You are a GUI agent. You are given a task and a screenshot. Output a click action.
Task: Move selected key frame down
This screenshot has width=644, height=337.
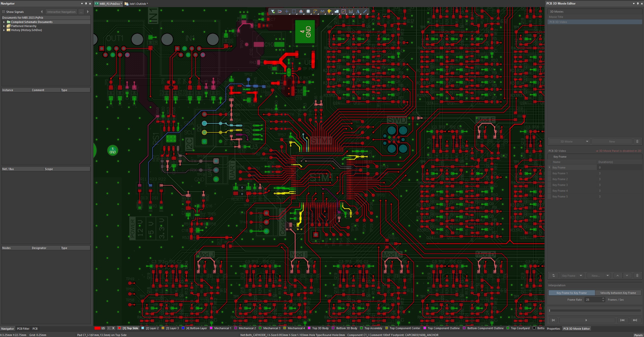click(x=627, y=275)
